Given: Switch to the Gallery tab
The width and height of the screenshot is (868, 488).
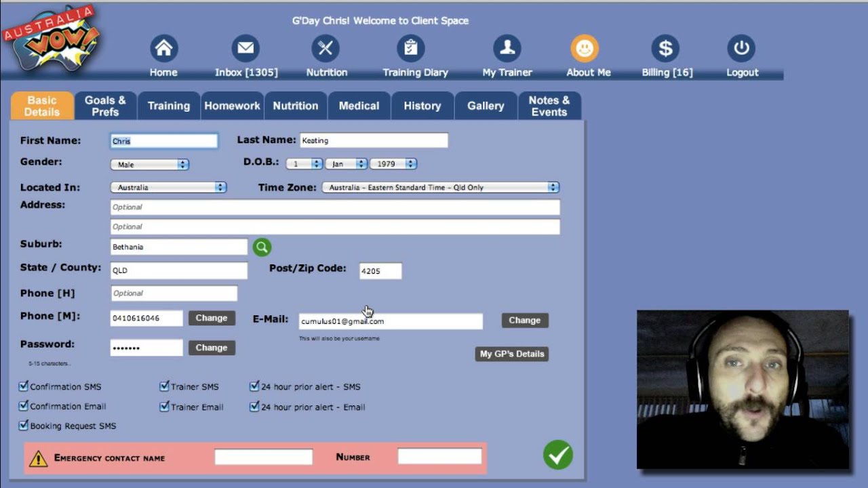Looking at the screenshot, I should coord(486,106).
